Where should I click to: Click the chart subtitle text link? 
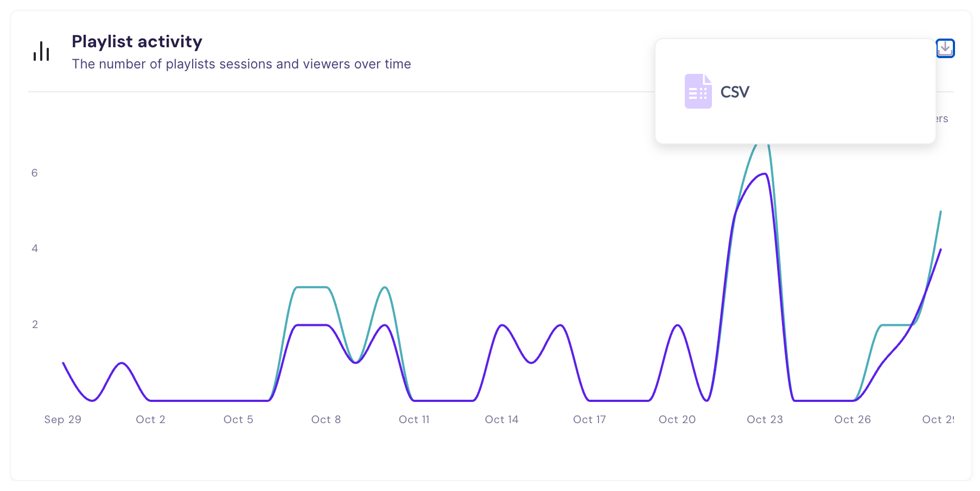click(241, 64)
